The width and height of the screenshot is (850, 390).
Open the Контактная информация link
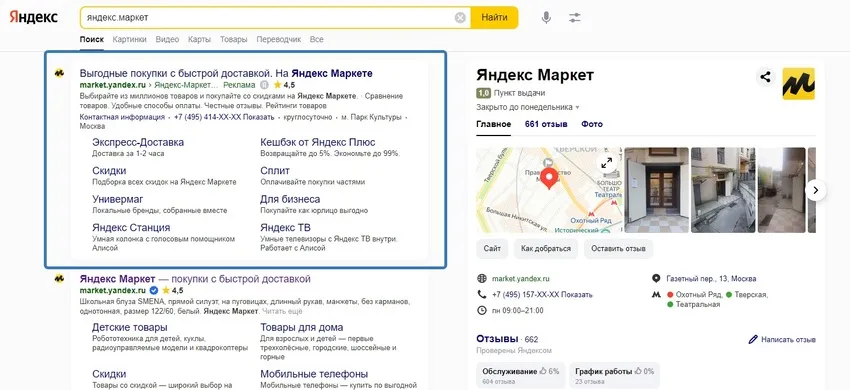[122, 117]
